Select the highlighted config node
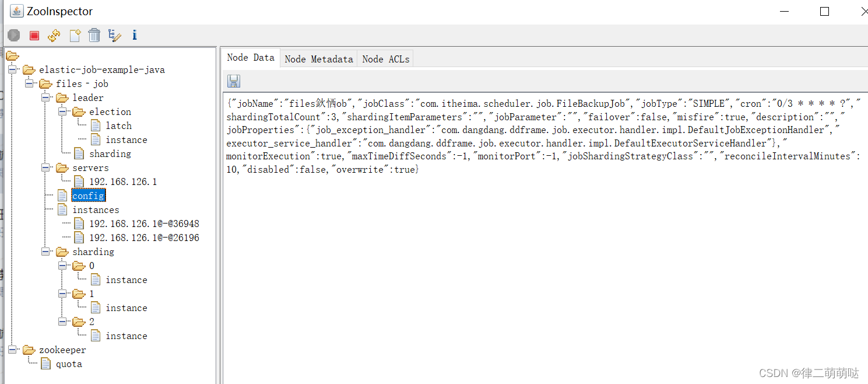The height and width of the screenshot is (384, 868). pyautogui.click(x=89, y=196)
